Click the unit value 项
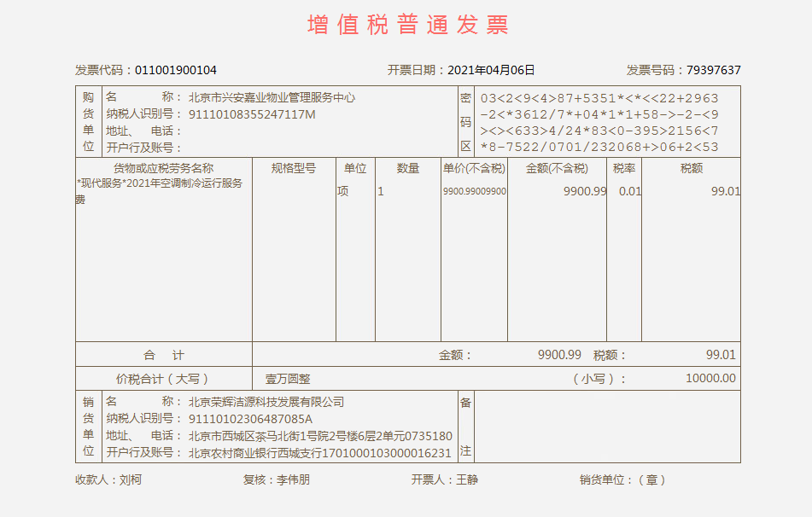The image size is (812, 517). point(343,191)
